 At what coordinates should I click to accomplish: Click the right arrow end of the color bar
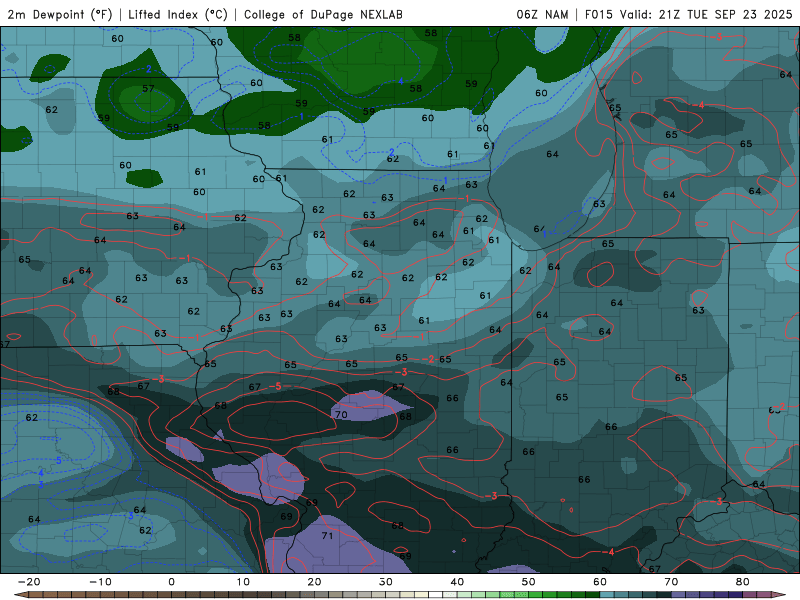[779, 595]
